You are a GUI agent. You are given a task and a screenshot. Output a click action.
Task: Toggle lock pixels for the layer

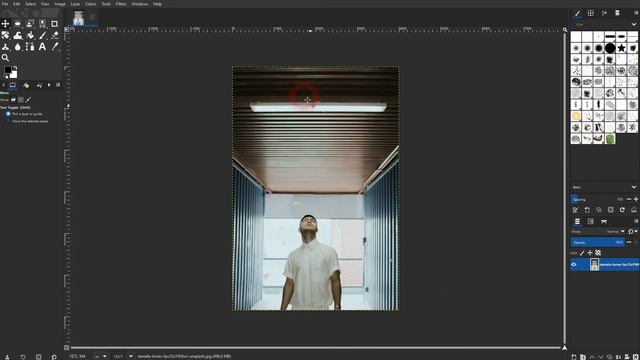click(582, 253)
